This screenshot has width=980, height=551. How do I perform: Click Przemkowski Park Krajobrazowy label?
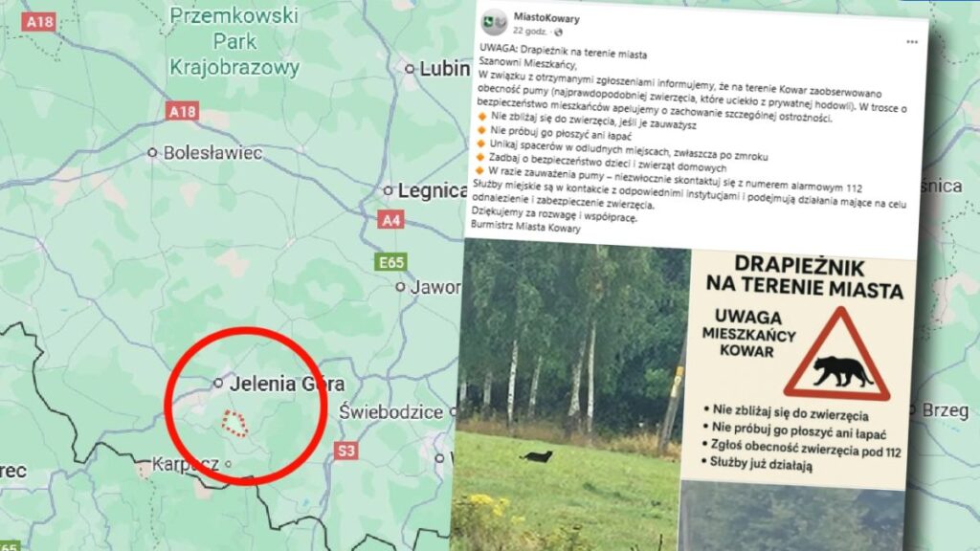234,41
